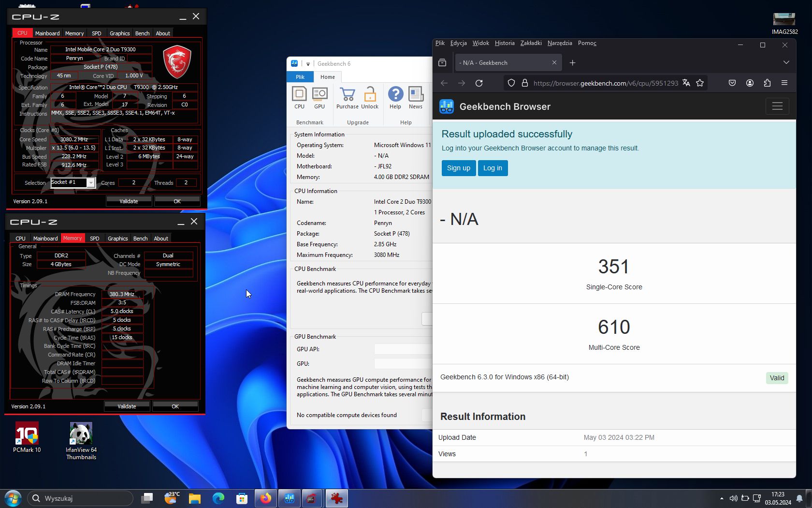Screen dimensions: 812x508
Task: Open IMAG2582 desktop file
Action: (x=784, y=24)
